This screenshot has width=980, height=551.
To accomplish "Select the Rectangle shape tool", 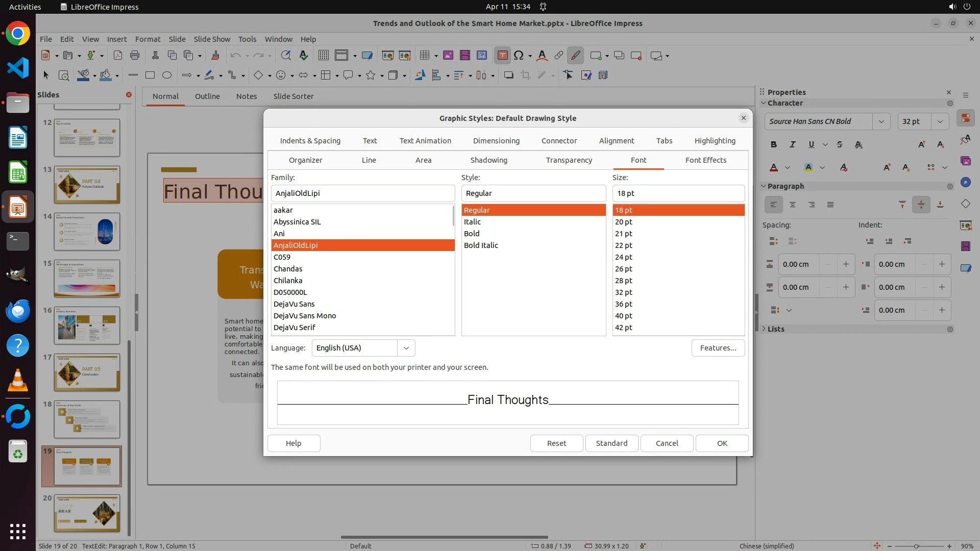I will coord(150,75).
